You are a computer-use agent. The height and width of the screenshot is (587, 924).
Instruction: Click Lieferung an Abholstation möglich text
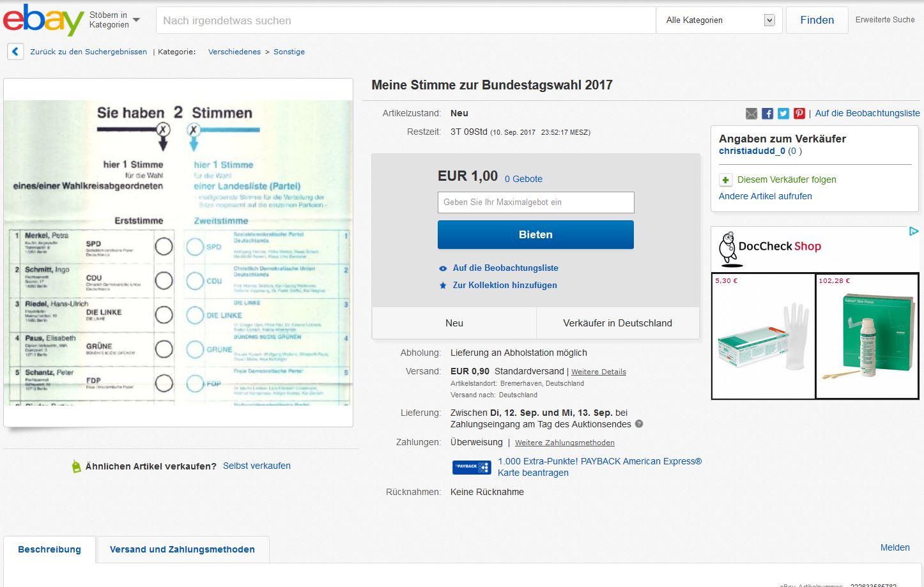tap(518, 353)
